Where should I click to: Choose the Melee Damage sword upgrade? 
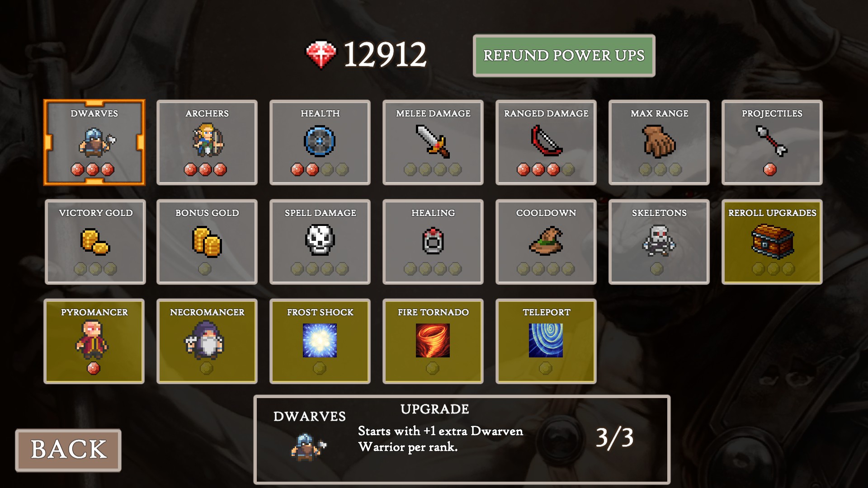433,142
